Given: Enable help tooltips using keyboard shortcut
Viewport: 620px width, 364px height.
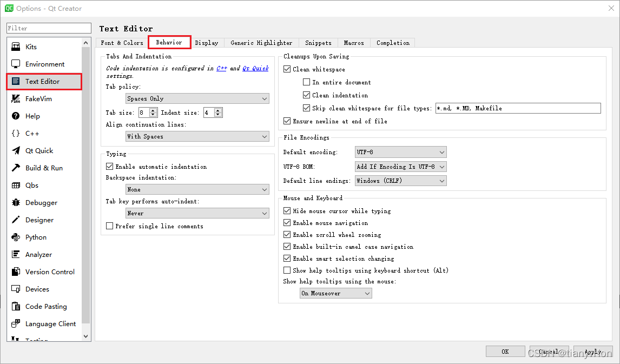Looking at the screenshot, I should tap(287, 270).
